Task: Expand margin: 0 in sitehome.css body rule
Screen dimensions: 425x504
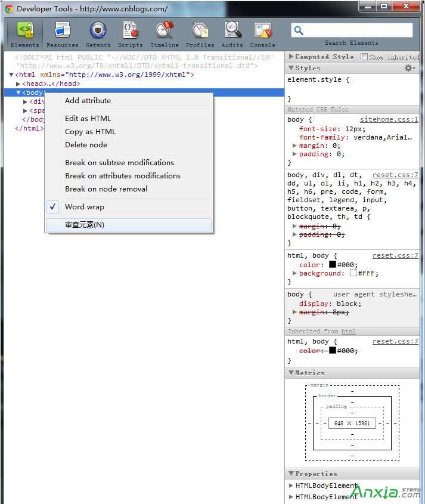Action: (x=294, y=146)
